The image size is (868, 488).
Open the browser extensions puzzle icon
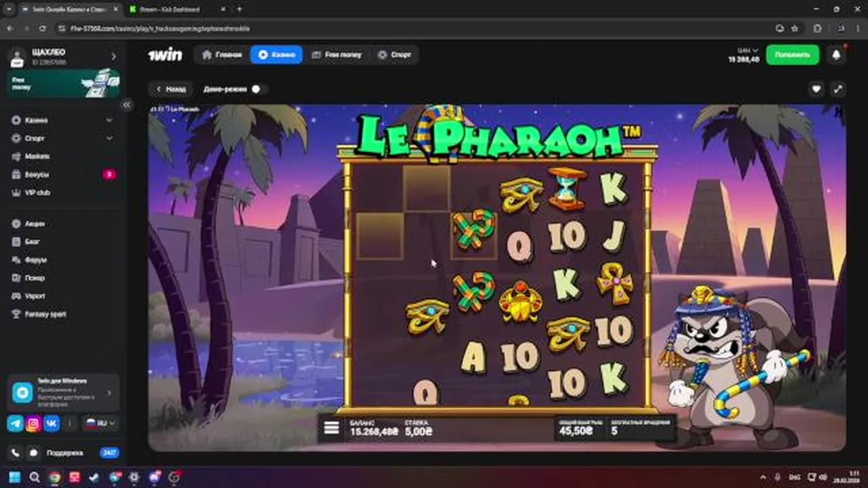click(x=816, y=28)
